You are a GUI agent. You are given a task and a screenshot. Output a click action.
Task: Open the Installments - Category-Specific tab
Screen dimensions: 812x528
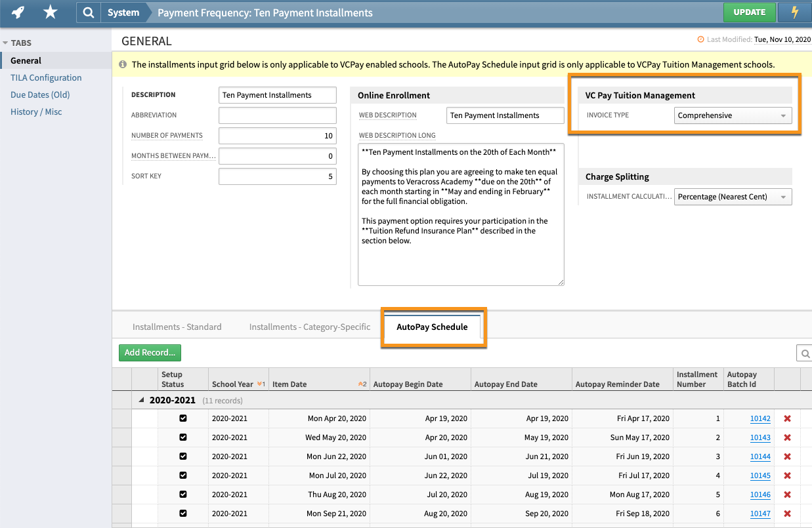(x=309, y=326)
